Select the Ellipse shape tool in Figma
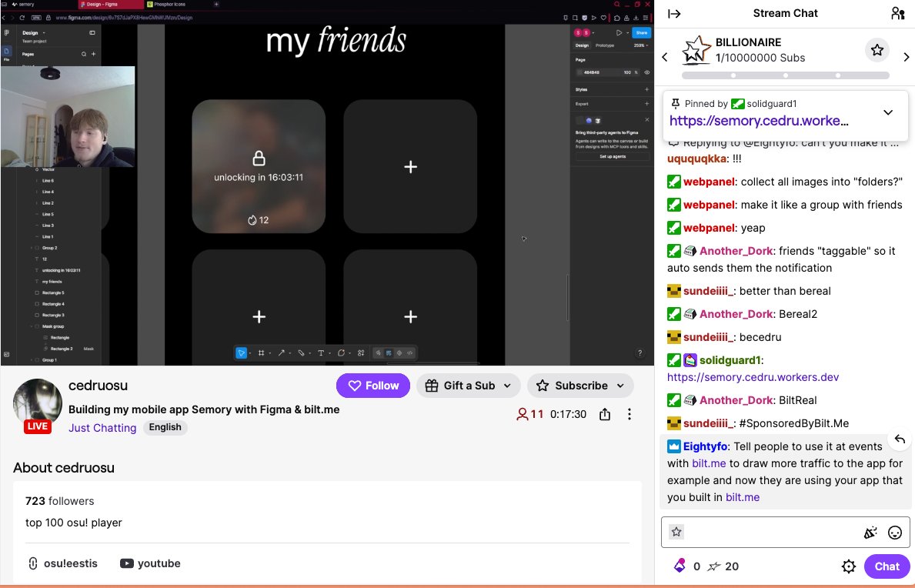The image size is (915, 588). [341, 353]
